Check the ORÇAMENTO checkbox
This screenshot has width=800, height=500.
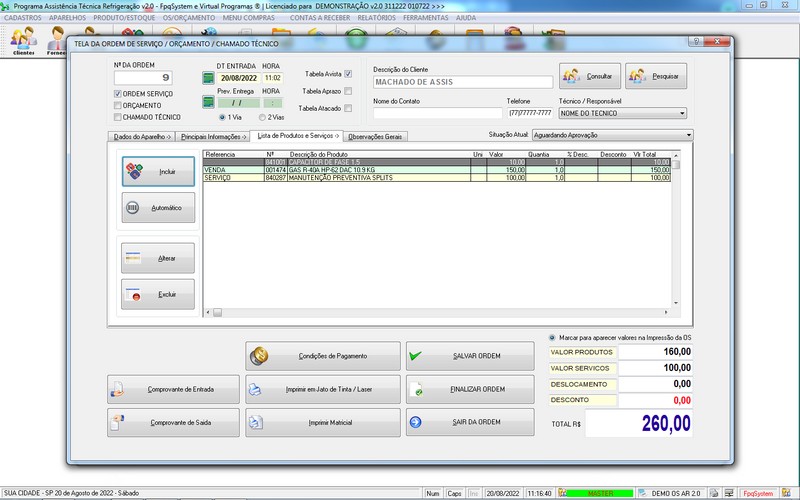[118, 106]
